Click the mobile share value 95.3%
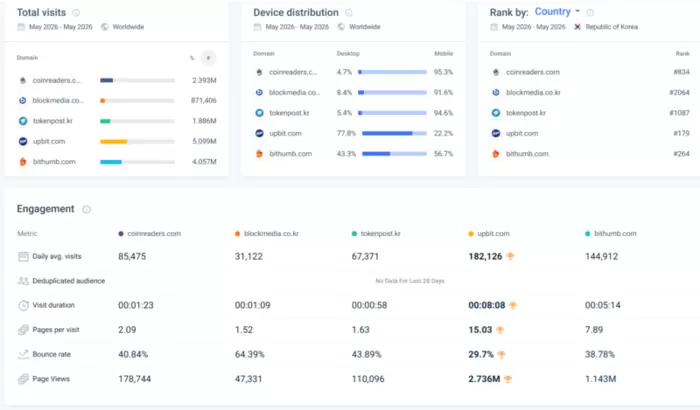This screenshot has height=410, width=700. pyautogui.click(x=443, y=72)
